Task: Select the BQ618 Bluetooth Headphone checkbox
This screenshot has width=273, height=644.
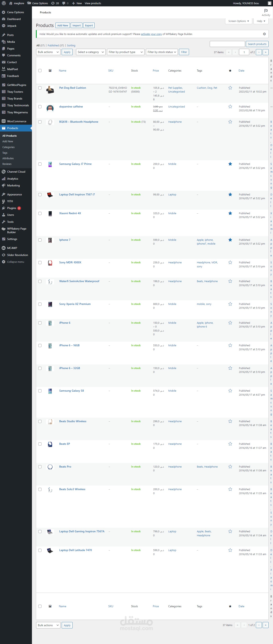Action: (40, 122)
